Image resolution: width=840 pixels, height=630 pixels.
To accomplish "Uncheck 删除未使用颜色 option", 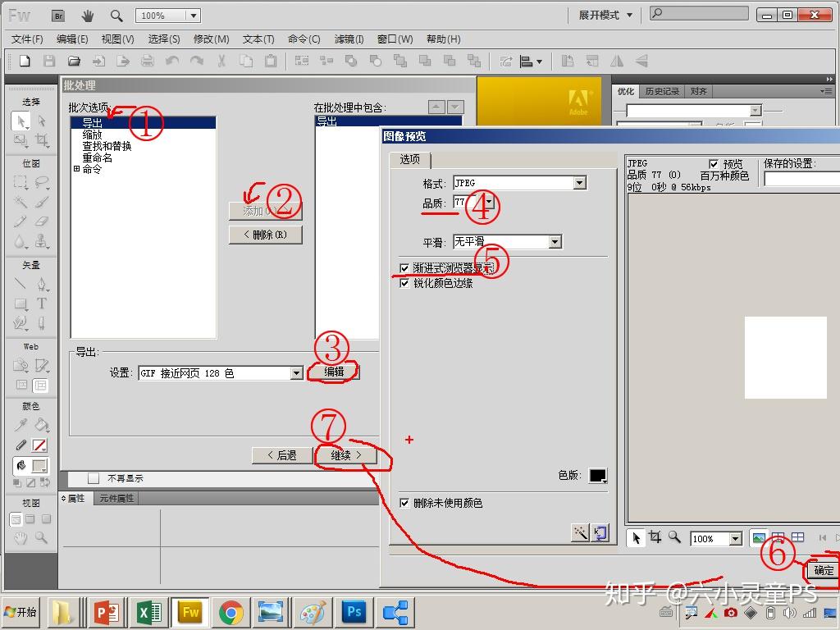I will 404,504.
